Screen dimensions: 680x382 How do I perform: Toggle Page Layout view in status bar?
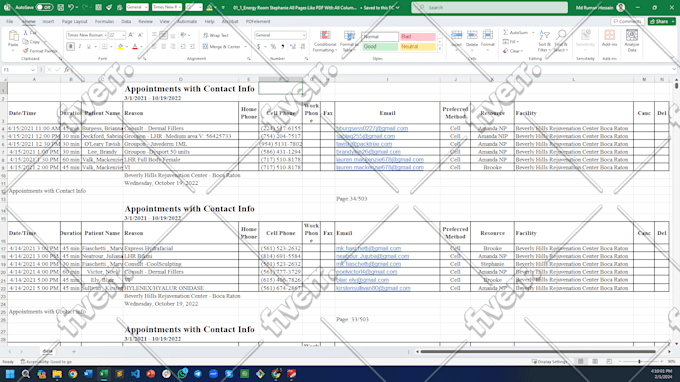(x=595, y=361)
